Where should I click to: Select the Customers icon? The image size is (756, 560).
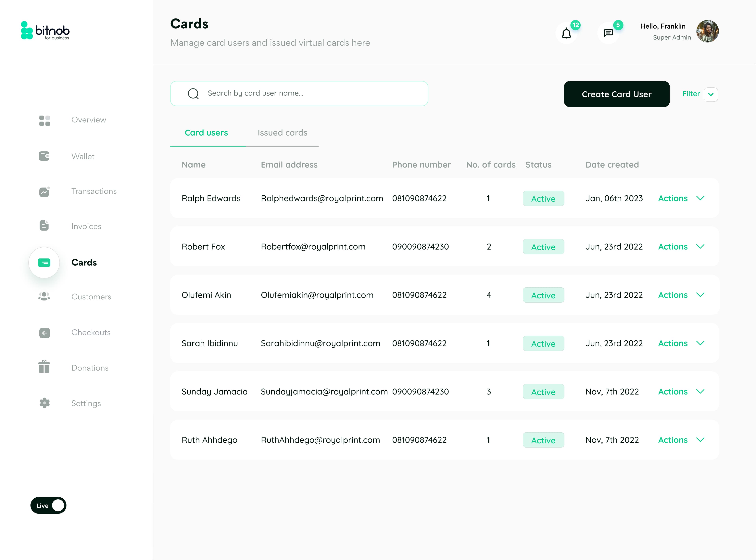pos(44,297)
